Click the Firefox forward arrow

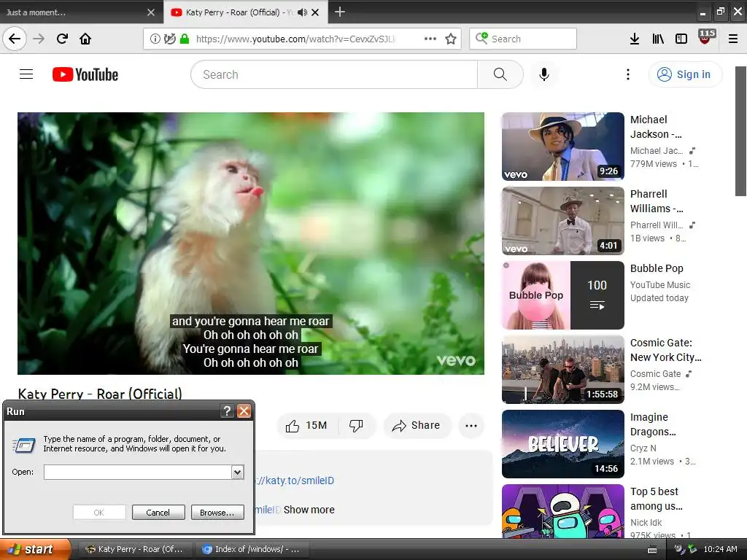[x=39, y=39]
